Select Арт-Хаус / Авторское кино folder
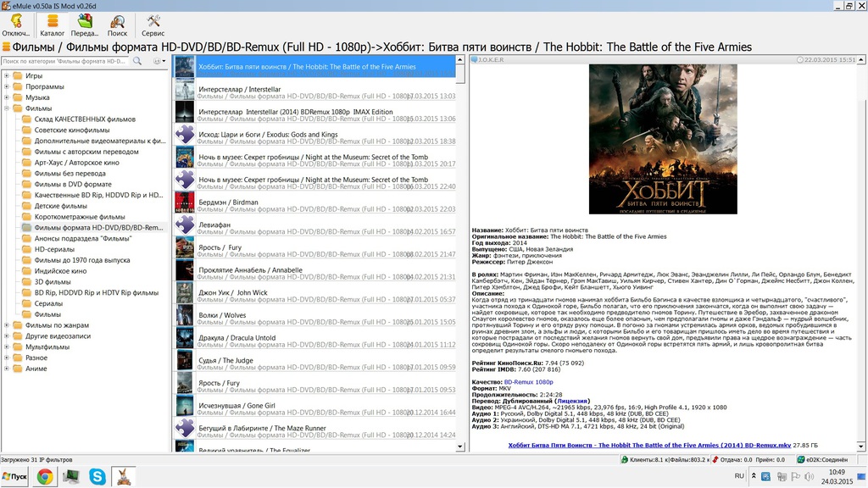Viewport: 868px width, 488px height. point(76,163)
